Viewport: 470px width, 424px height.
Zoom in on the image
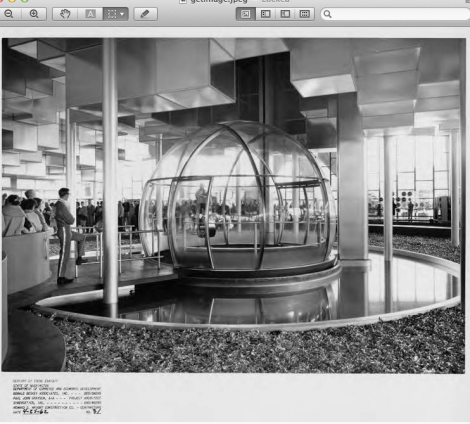34,14
